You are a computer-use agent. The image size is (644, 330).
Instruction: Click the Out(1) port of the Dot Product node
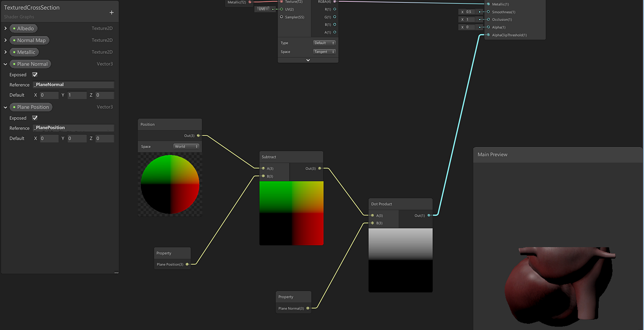coord(428,215)
